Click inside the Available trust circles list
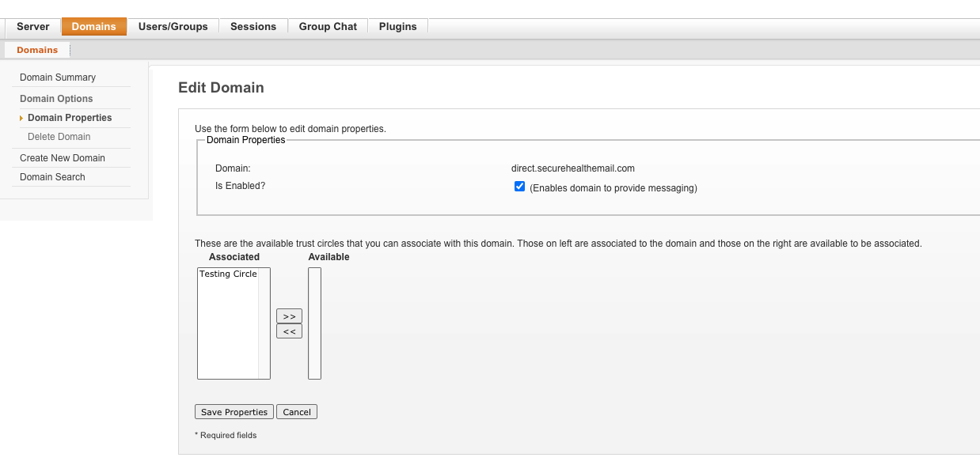Screen dimensions: 980x465 [314, 323]
